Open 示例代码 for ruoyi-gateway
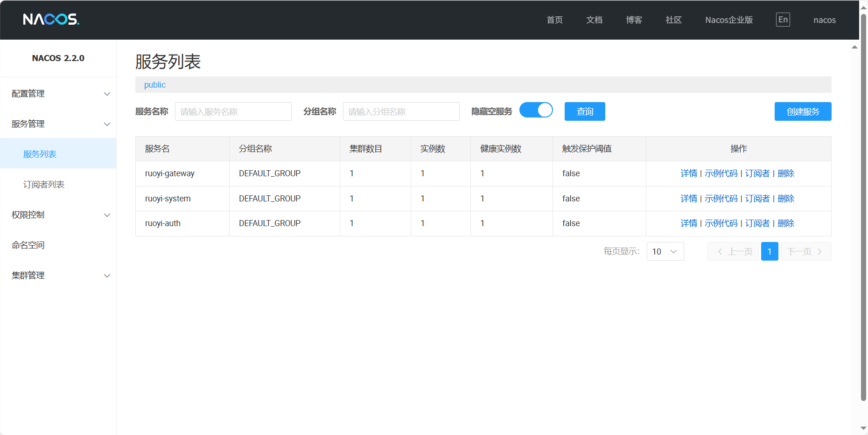The width and height of the screenshot is (868, 435). pyautogui.click(x=721, y=173)
